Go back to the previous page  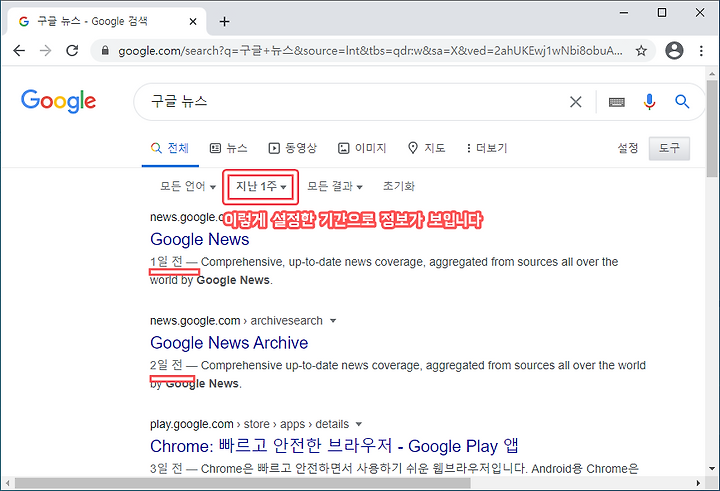[19, 51]
